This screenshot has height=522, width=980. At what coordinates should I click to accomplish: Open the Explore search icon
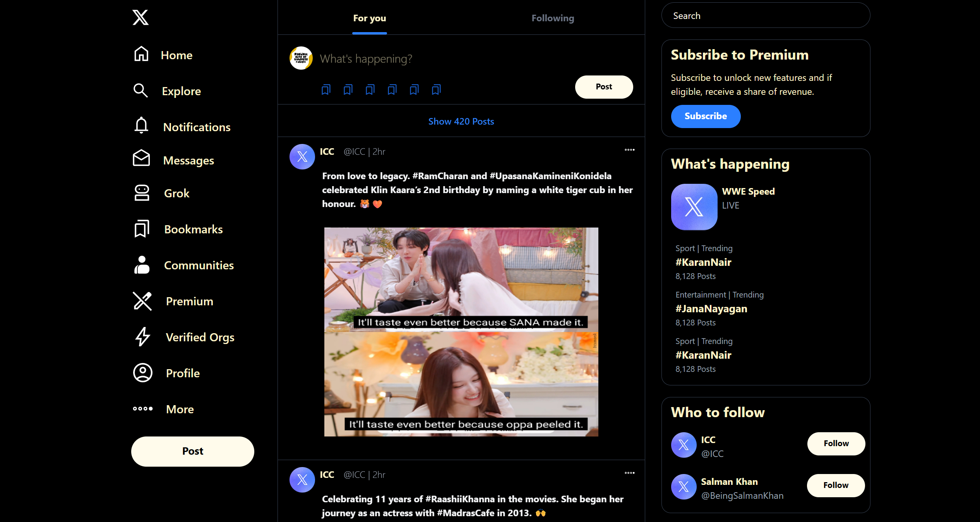point(140,91)
